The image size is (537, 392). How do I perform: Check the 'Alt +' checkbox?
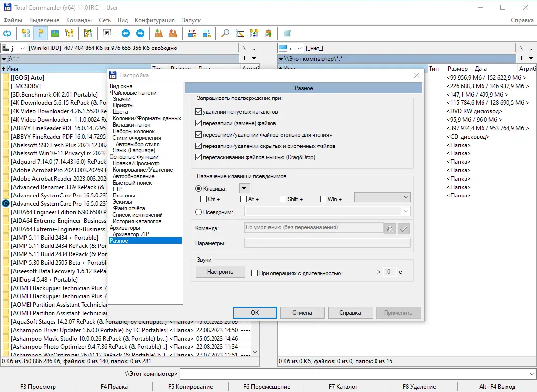point(244,199)
